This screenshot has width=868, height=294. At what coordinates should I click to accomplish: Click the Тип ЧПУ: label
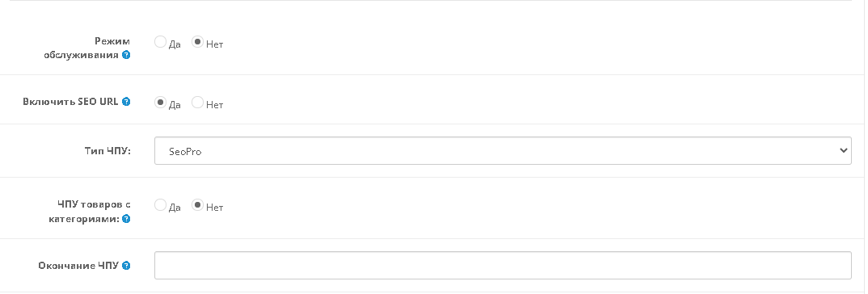coord(108,150)
